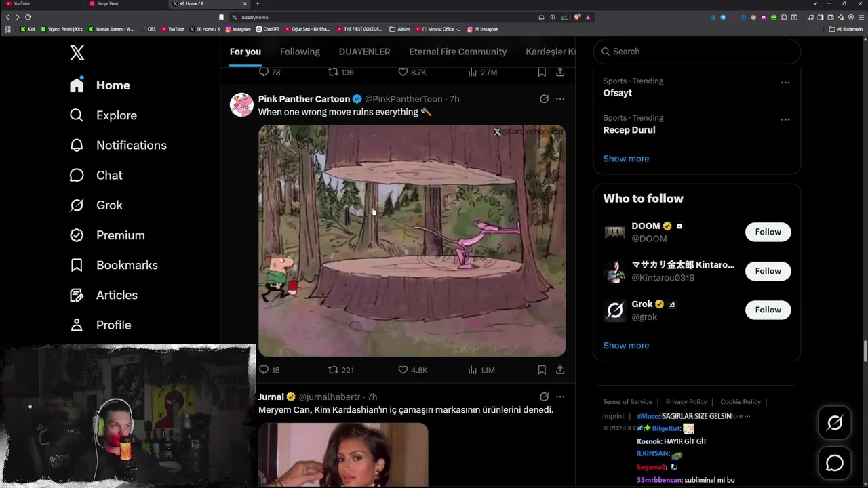The width and height of the screenshot is (868, 488).
Task: Open the floating Grok button
Action: click(x=835, y=423)
